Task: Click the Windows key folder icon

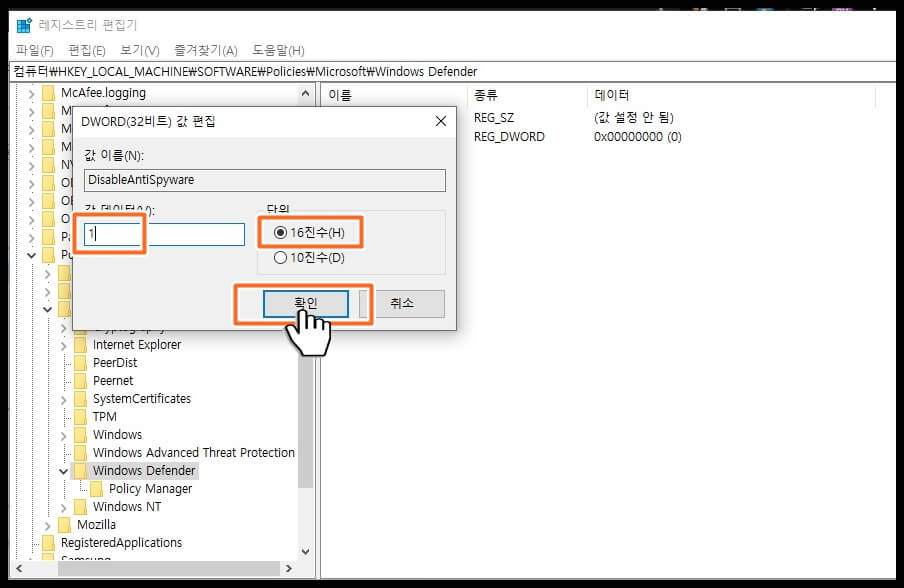Action: point(81,435)
